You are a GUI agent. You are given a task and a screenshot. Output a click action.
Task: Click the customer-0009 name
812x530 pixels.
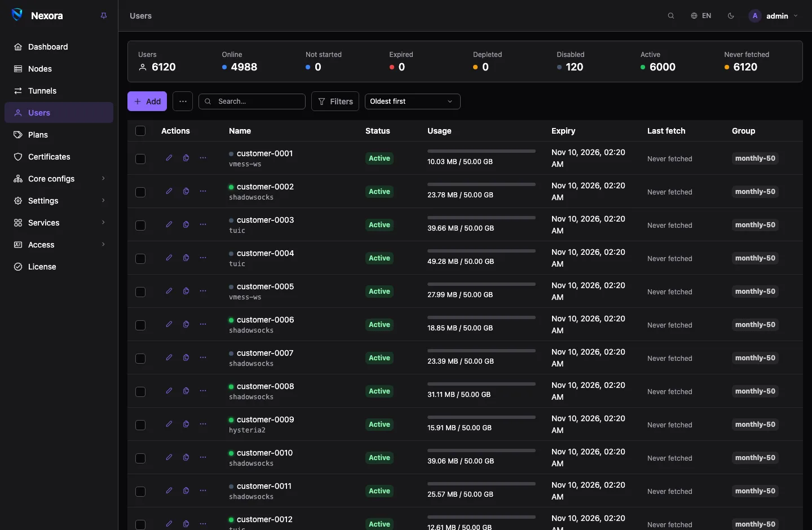[266, 419]
